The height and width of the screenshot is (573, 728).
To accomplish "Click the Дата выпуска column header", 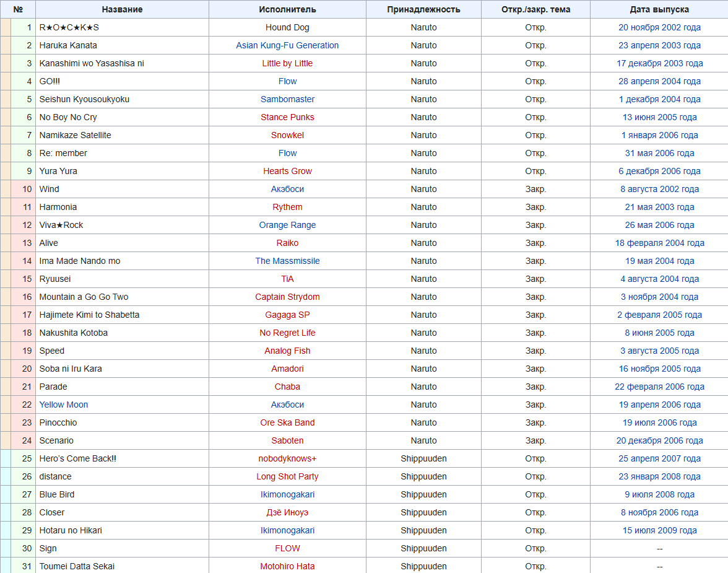I will point(659,9).
